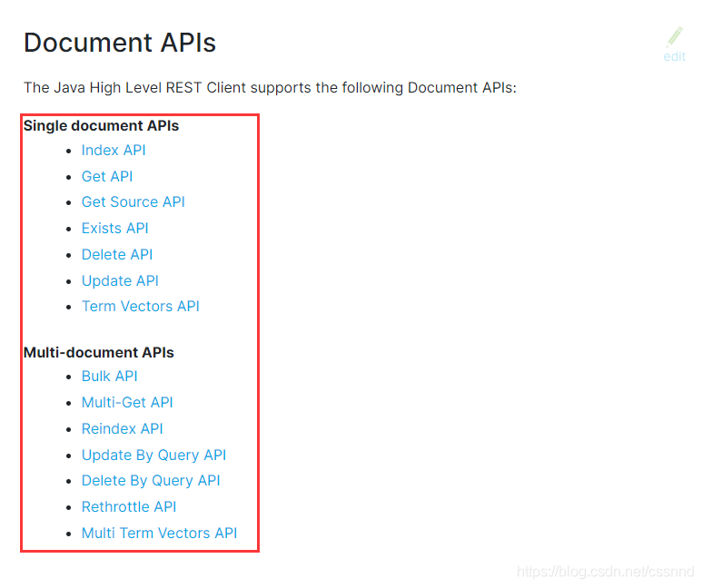Open Delete By Query API link
Image resolution: width=702 pixels, height=588 pixels.
tap(151, 481)
